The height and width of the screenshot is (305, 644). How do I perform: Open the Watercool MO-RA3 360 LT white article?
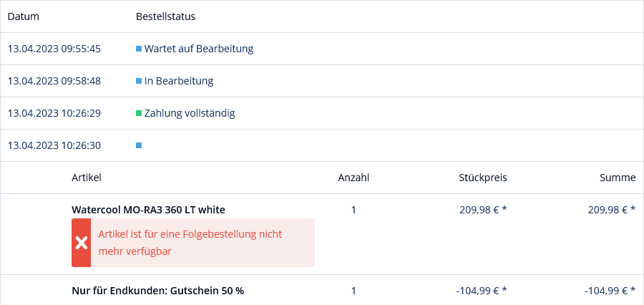coord(148,210)
